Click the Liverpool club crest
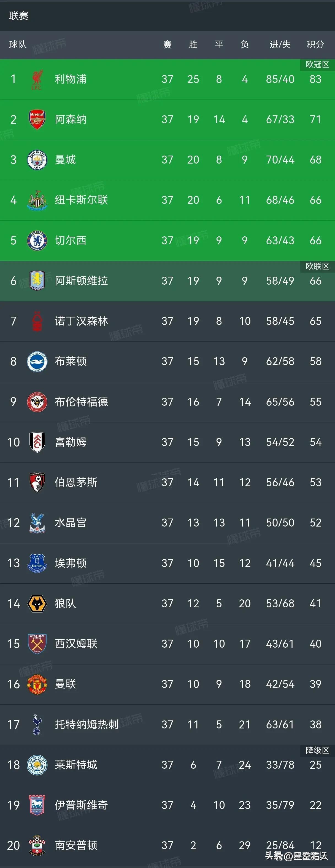 pos(37,79)
